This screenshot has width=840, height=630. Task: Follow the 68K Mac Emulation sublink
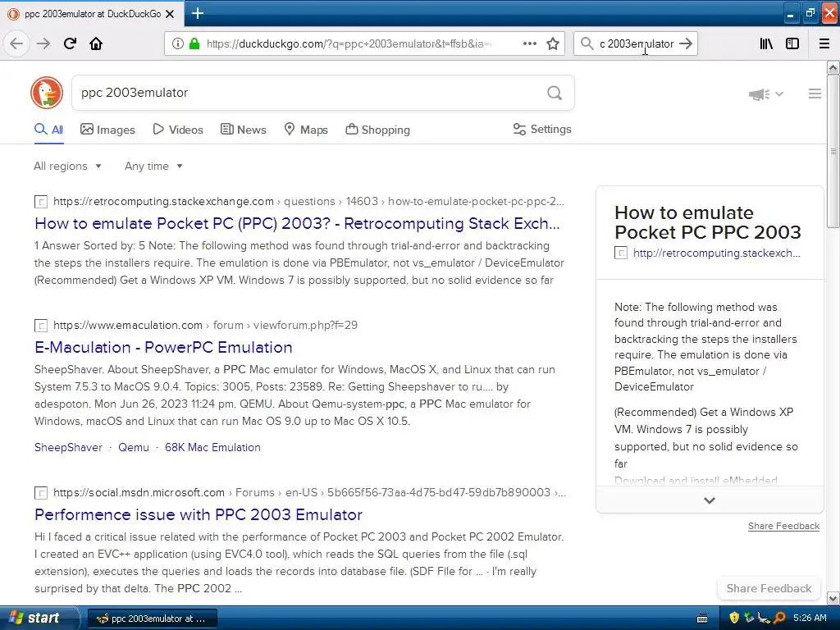(x=212, y=447)
